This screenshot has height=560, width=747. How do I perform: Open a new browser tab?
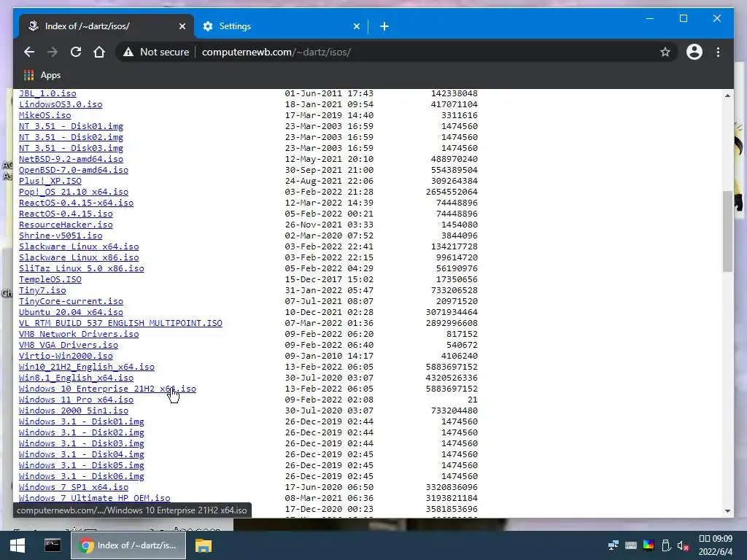(x=384, y=26)
